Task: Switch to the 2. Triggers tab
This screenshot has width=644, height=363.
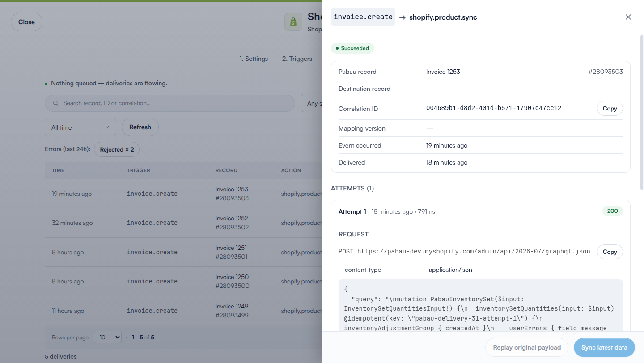Action: pyautogui.click(x=297, y=59)
